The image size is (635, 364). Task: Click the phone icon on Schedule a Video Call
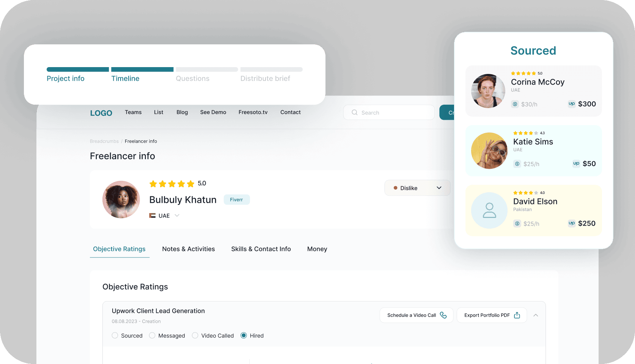[443, 315]
